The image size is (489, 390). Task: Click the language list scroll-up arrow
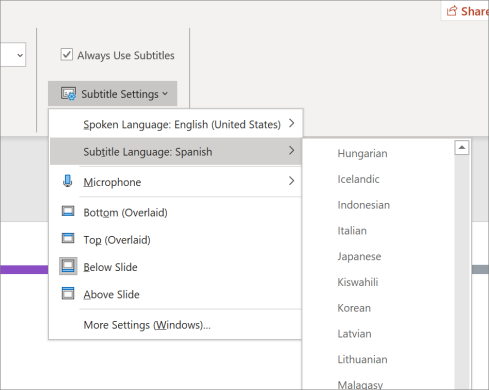pos(462,147)
